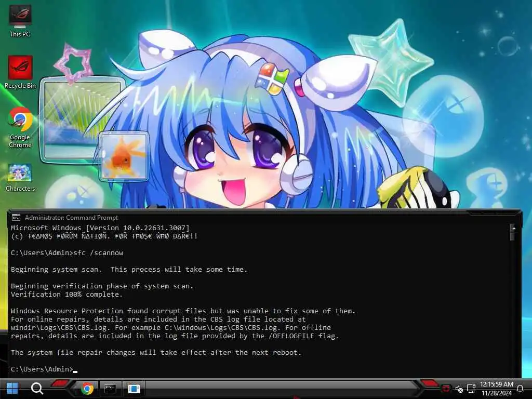The height and width of the screenshot is (399, 532).
Task: Click the Command Prompt title bar icon
Action: coord(16,218)
